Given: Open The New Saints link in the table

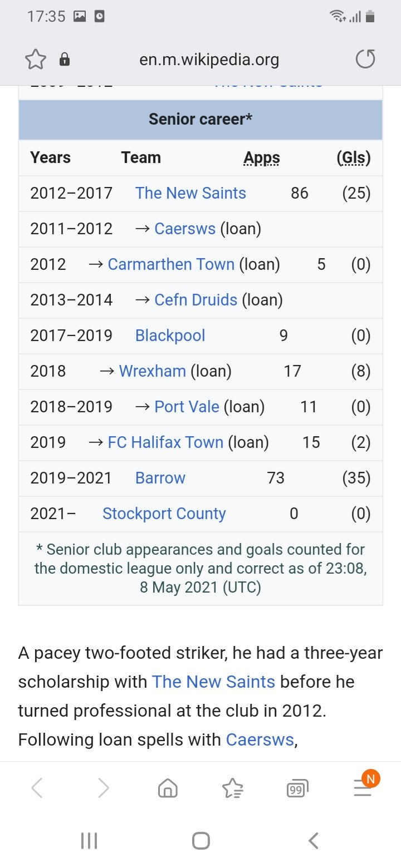Looking at the screenshot, I should pos(190,193).
